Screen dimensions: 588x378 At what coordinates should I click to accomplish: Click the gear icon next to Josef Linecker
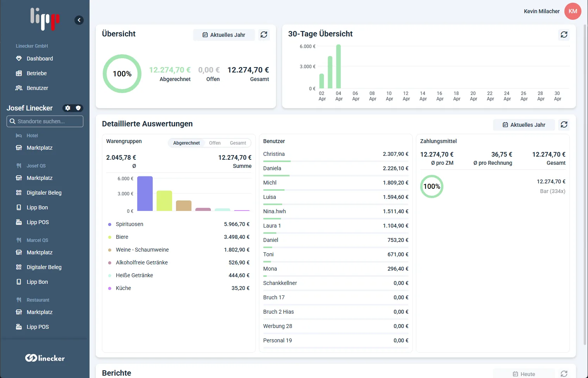(68, 108)
